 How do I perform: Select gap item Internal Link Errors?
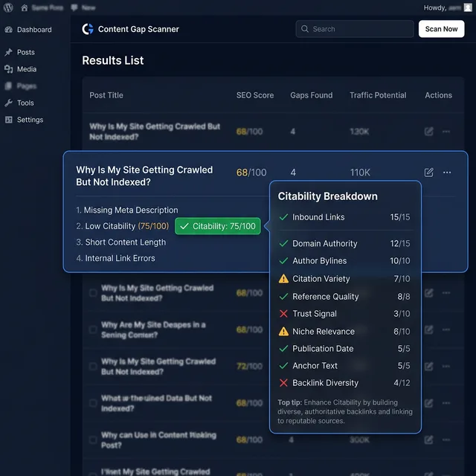click(x=116, y=258)
